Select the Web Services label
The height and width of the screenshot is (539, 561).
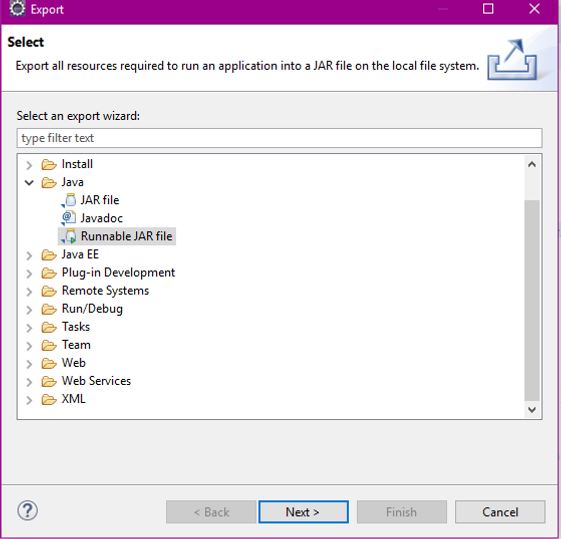click(x=96, y=381)
